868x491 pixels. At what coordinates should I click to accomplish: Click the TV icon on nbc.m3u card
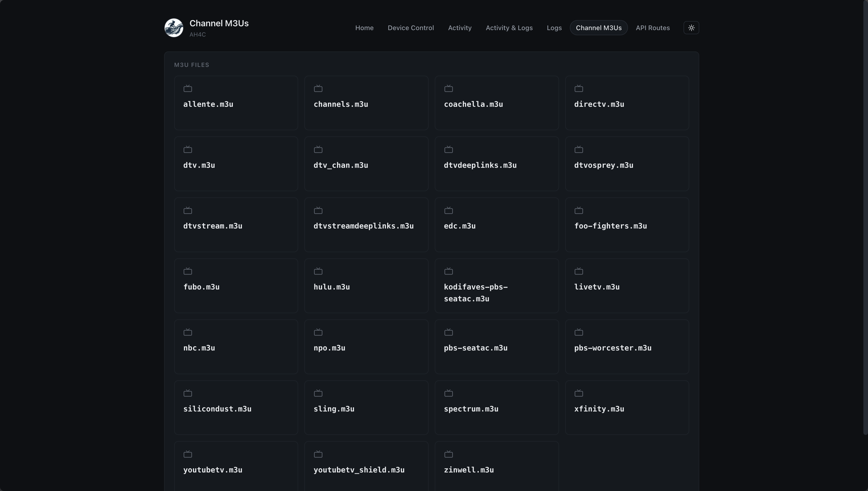(x=188, y=332)
